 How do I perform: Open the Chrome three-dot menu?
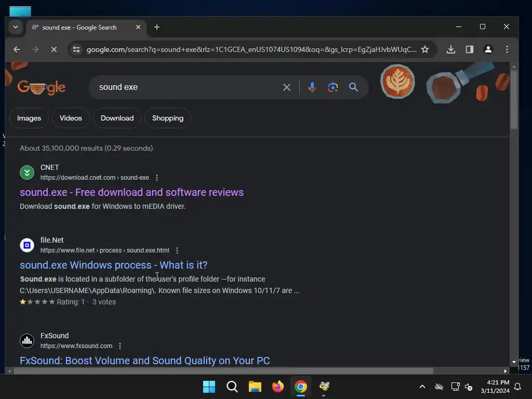point(507,49)
